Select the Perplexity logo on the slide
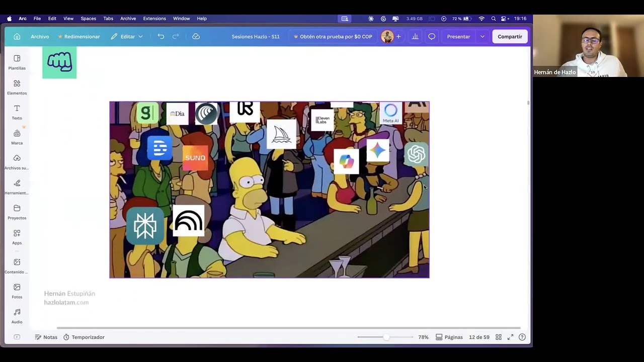 coord(145,226)
